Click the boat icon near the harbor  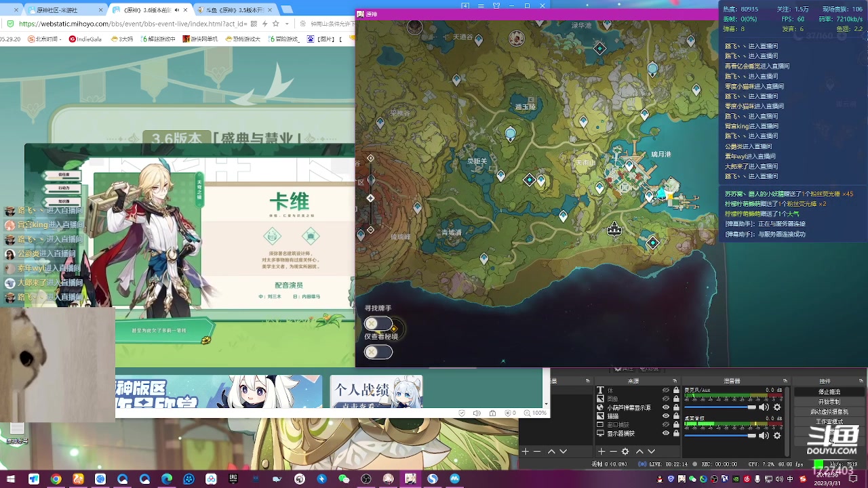click(614, 229)
